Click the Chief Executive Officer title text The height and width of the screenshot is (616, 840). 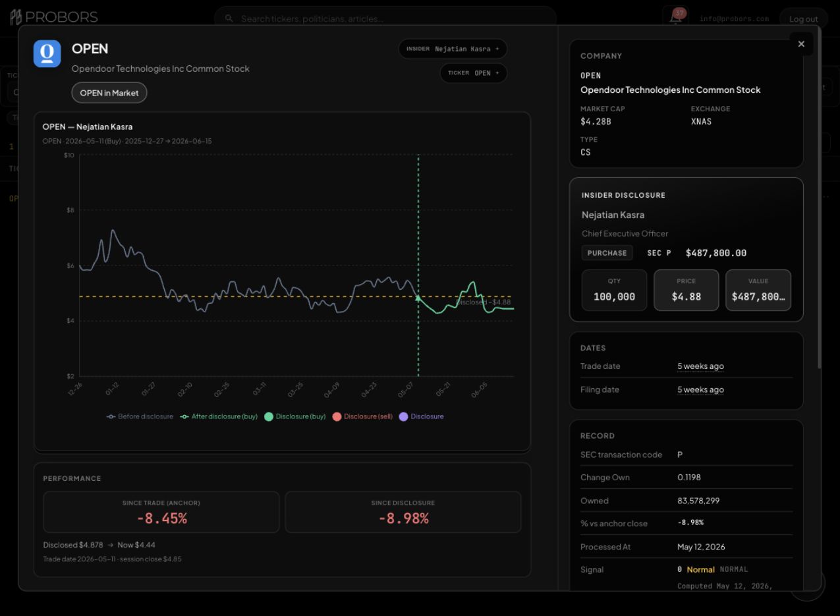(x=625, y=233)
